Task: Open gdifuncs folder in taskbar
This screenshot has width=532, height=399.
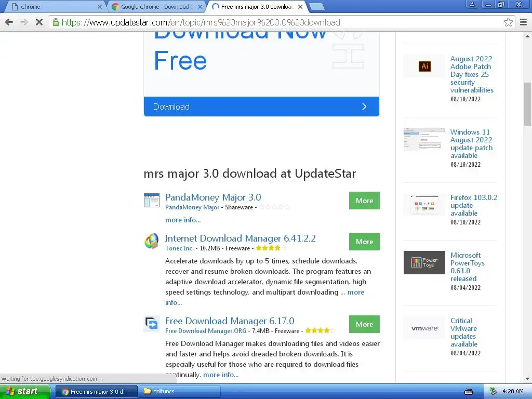Action: (179, 392)
